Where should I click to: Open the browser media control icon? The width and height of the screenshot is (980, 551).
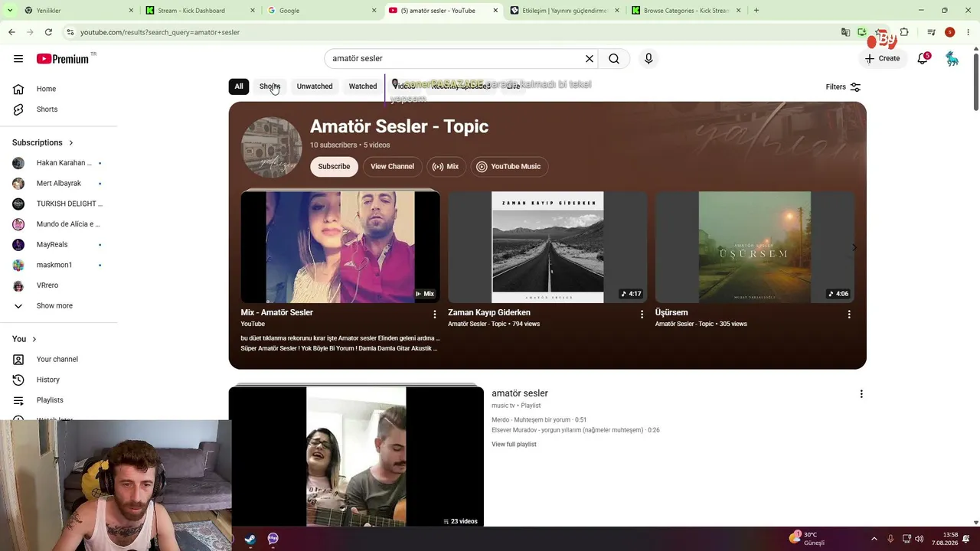pyautogui.click(x=931, y=32)
